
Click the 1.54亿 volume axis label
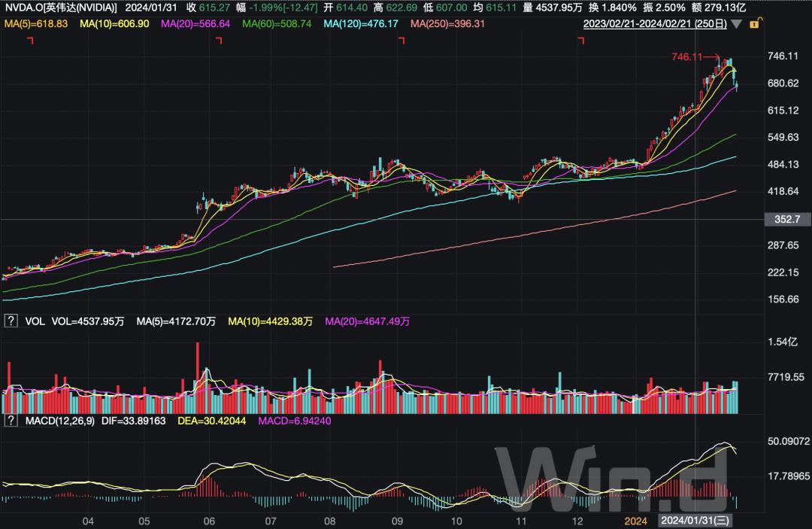783,342
